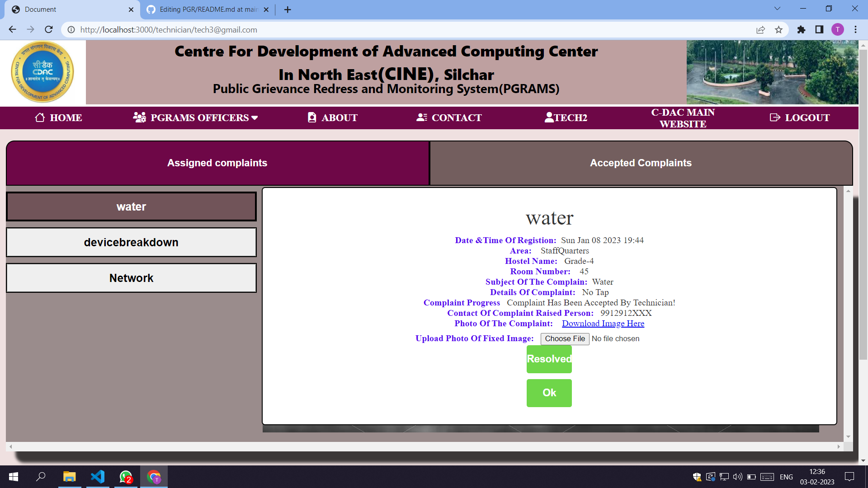
Task: Open the Chrome tab search chevron
Action: click(x=777, y=9)
